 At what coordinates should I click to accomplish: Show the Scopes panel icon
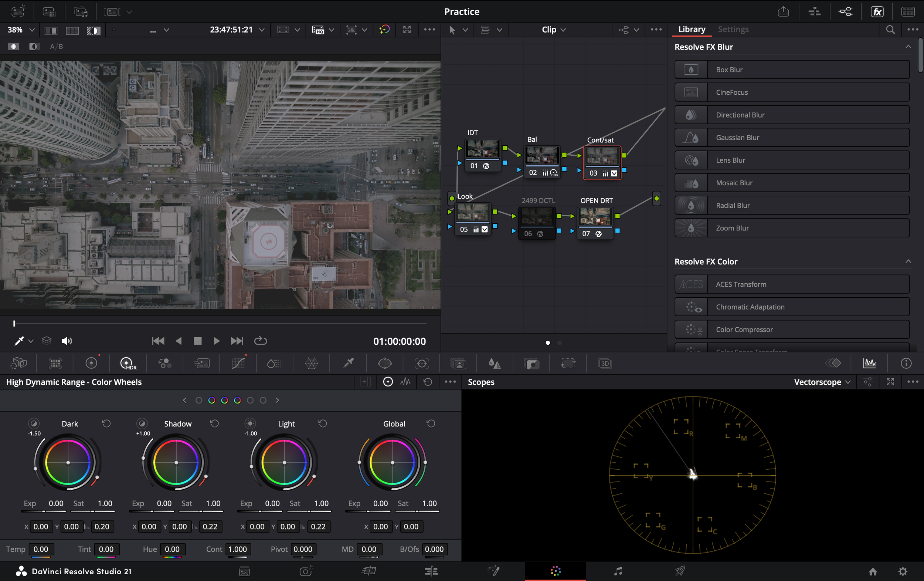coord(869,363)
